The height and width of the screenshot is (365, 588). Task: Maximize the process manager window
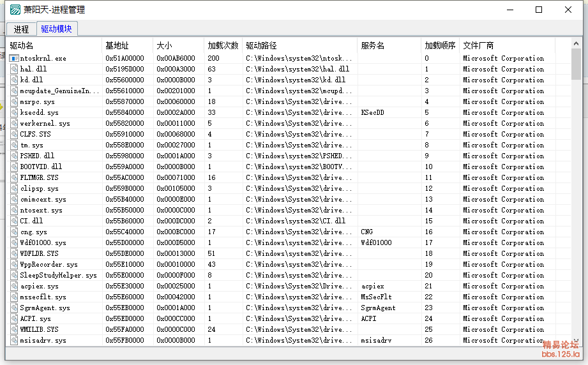tap(538, 10)
